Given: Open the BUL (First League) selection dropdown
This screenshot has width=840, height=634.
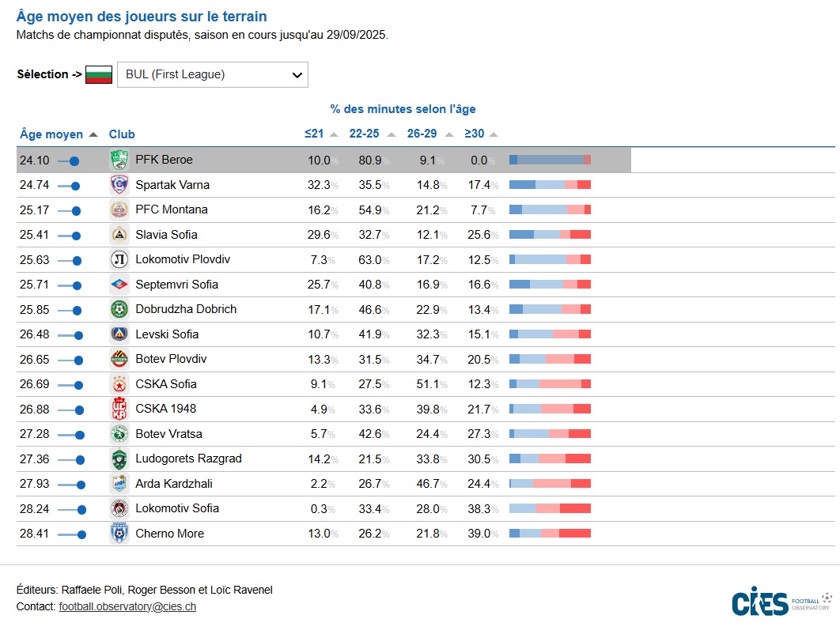Looking at the screenshot, I should pyautogui.click(x=212, y=75).
